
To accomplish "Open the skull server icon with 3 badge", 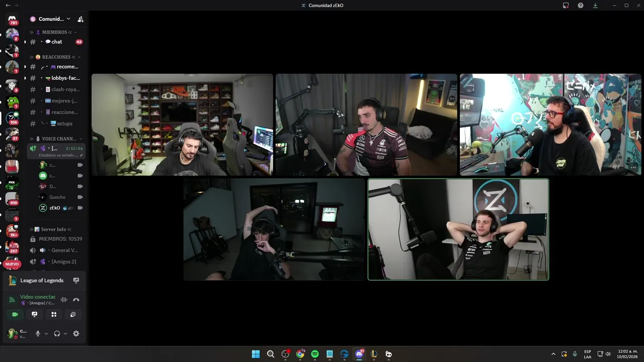I will click(x=12, y=85).
